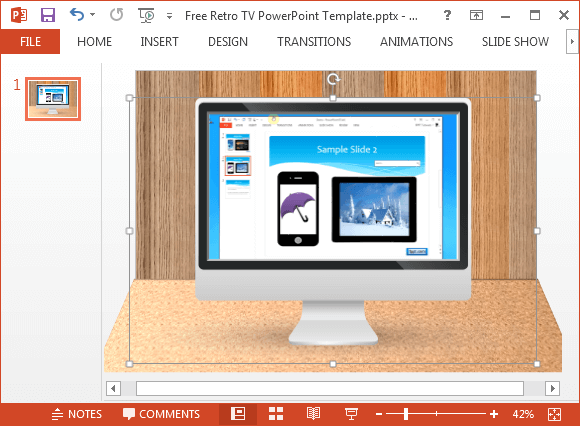Click horizontal scrollbar left arrow
Viewport: 580px width, 426px height.
114,388
